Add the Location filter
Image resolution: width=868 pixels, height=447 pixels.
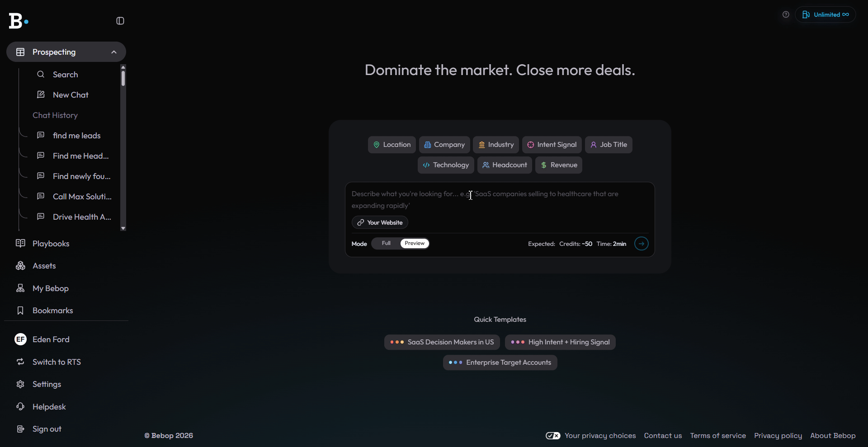[392, 145]
